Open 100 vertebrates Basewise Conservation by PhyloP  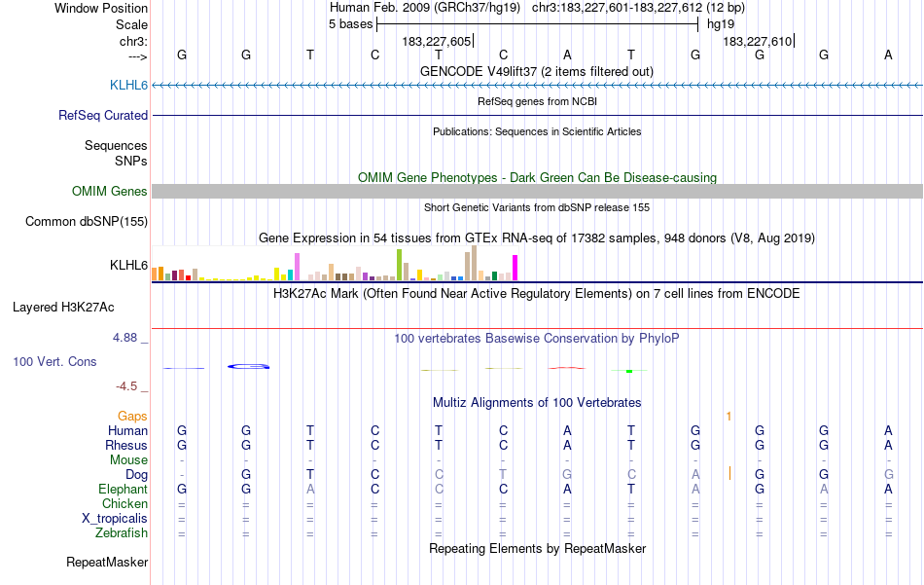point(537,338)
